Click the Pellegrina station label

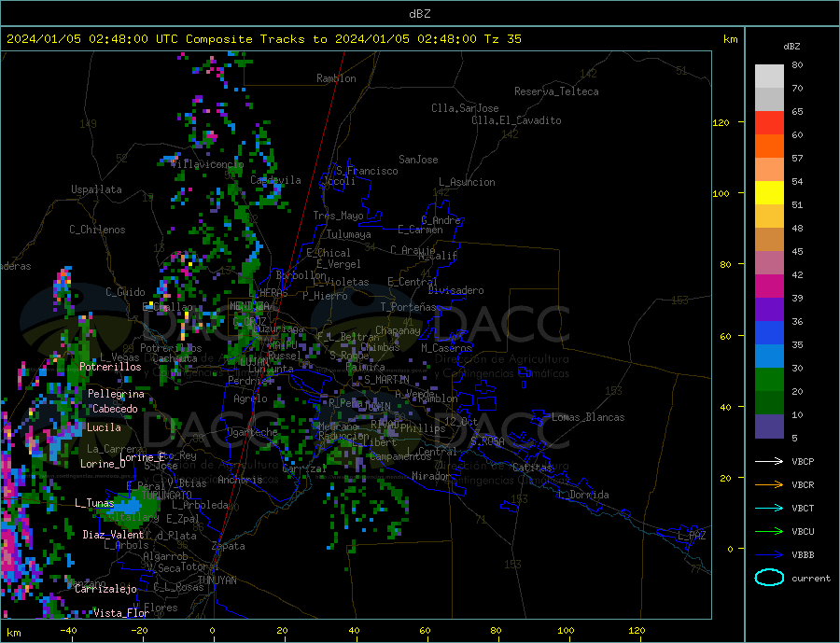pyautogui.click(x=117, y=394)
